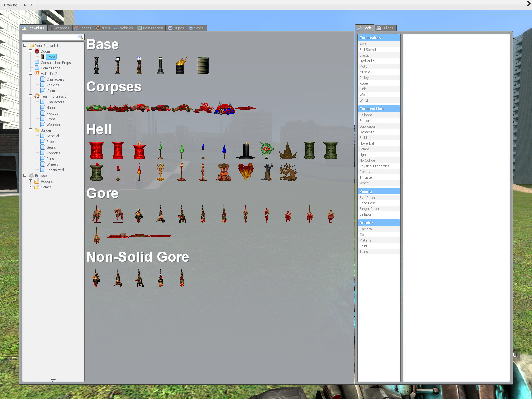Image resolution: width=532 pixels, height=399 pixels.
Task: Open the Post Process tab
Action: (x=151, y=28)
